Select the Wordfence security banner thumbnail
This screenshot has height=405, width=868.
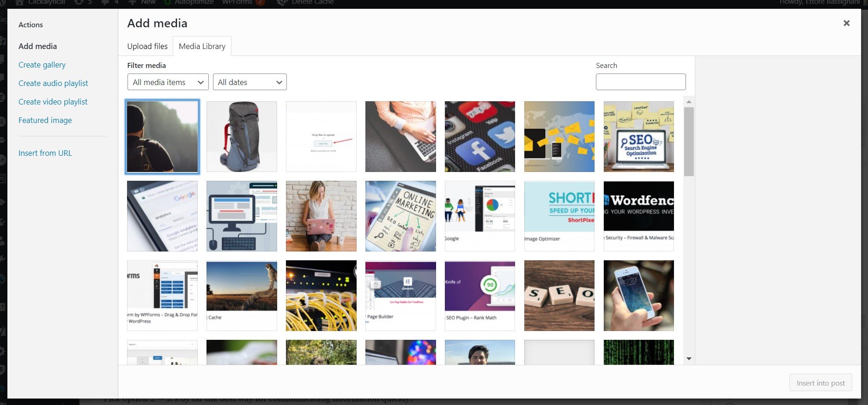point(638,216)
